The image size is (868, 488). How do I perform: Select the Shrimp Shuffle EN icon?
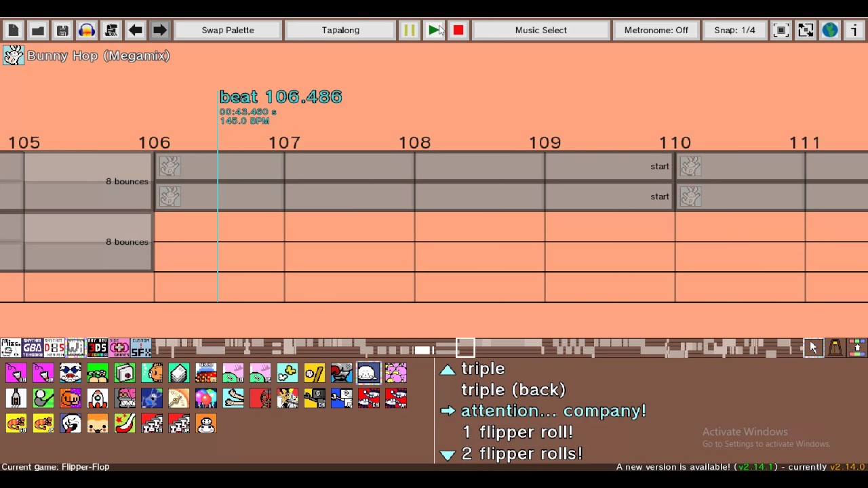16,424
